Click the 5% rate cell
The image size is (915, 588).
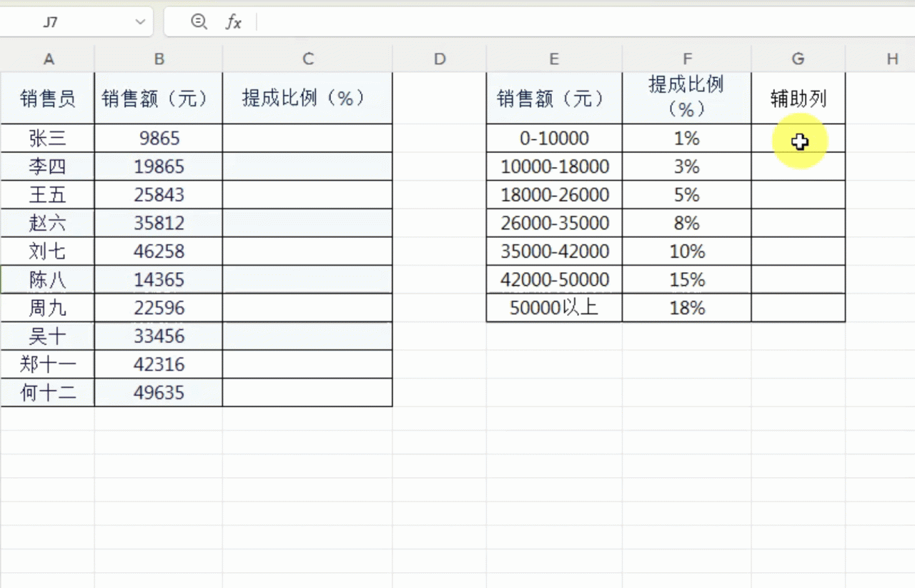click(687, 194)
